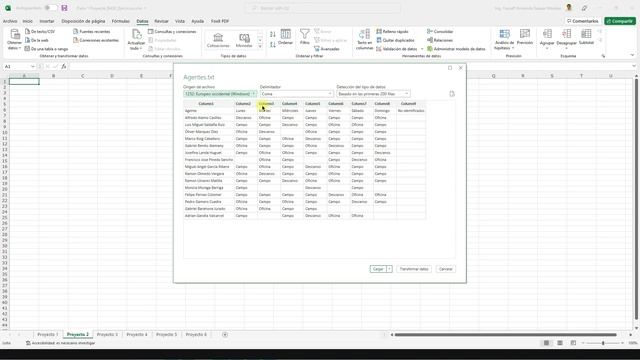
Task: Click the Cargar button
Action: tap(378, 269)
